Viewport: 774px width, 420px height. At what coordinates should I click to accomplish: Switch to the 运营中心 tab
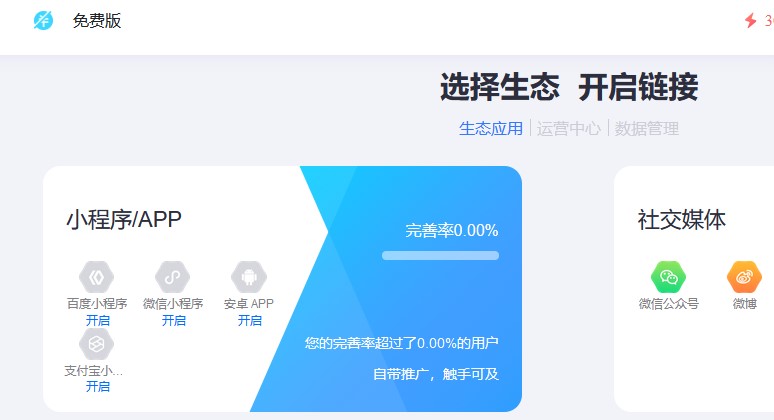569,128
